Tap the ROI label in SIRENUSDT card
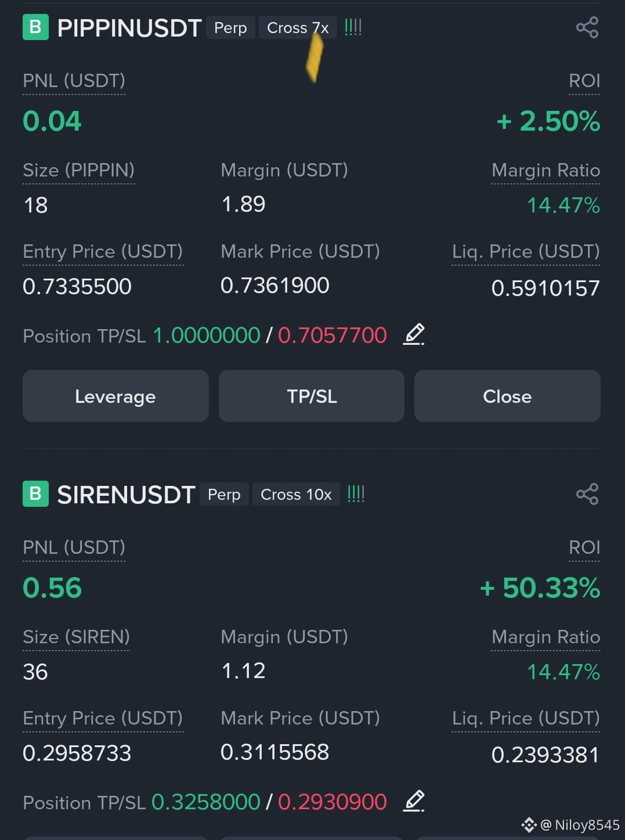Image resolution: width=625 pixels, height=840 pixels. click(584, 547)
